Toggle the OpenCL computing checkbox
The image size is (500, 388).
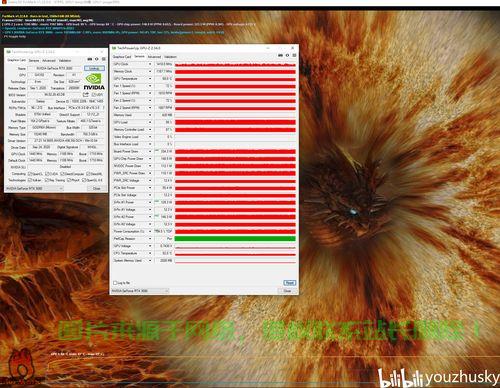pyautogui.click(x=30, y=174)
